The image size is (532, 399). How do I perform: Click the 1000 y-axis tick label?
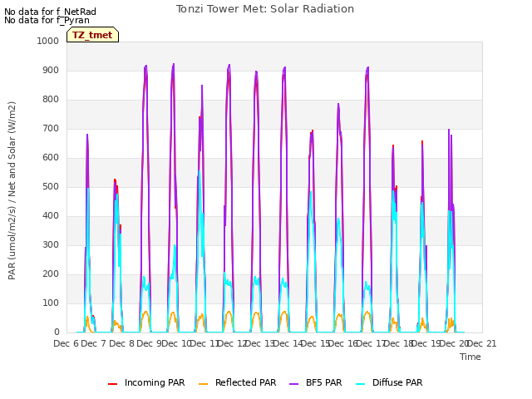[48, 41]
